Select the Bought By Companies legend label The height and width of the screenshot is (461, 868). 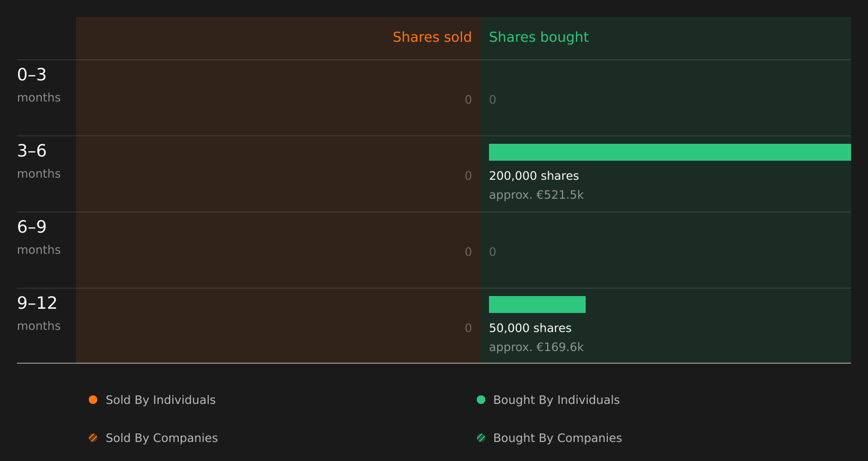(557, 438)
